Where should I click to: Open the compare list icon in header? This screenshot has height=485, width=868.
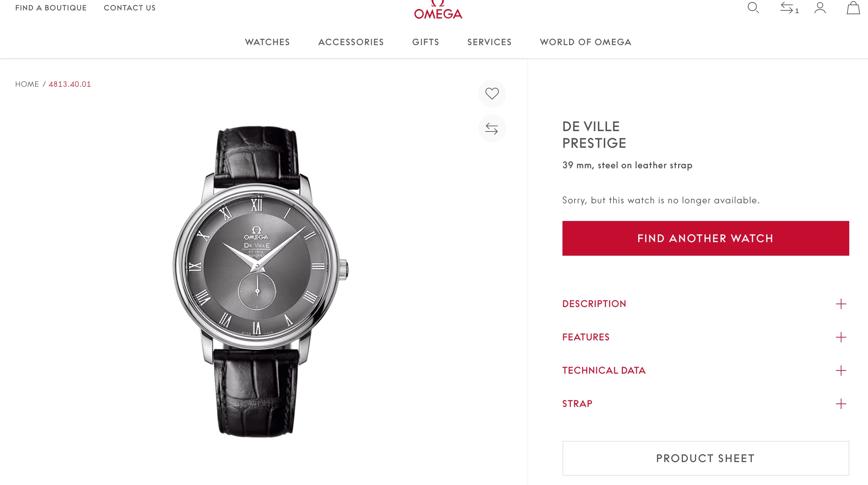point(789,8)
